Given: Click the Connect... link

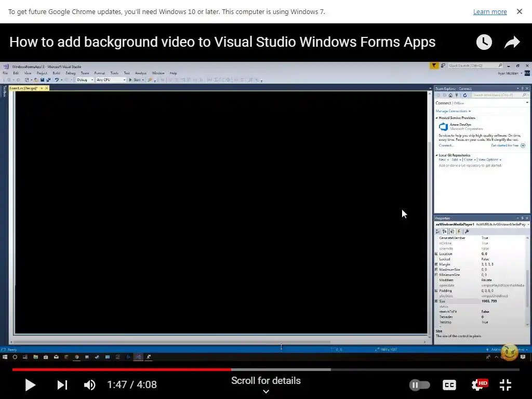Looking at the screenshot, I should 446,145.
